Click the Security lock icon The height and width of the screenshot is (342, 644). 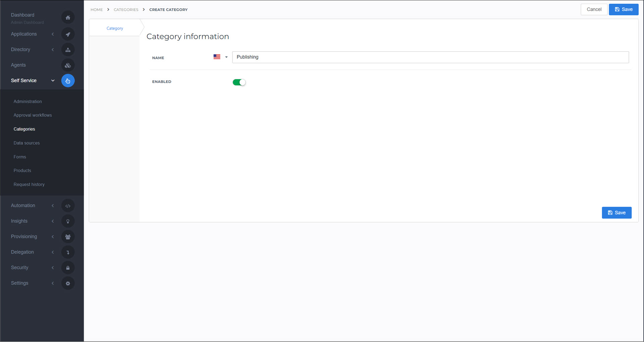point(68,268)
